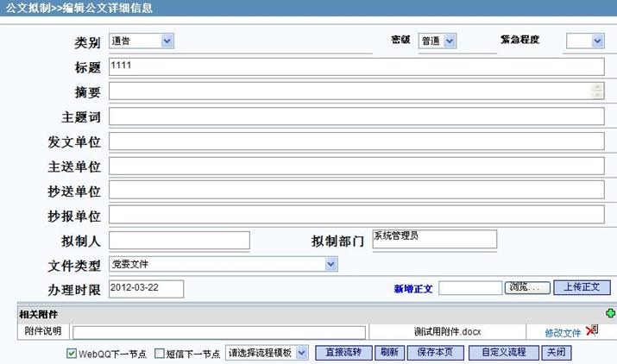This screenshot has height=364, width=617.
Task: Click the 自定义流程 button
Action: click(x=503, y=353)
